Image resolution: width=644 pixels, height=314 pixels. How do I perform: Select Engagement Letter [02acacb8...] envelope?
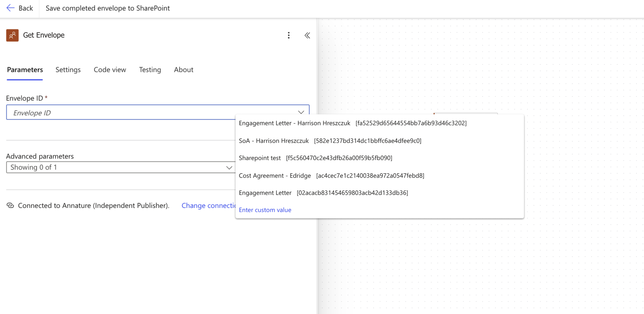(379, 193)
